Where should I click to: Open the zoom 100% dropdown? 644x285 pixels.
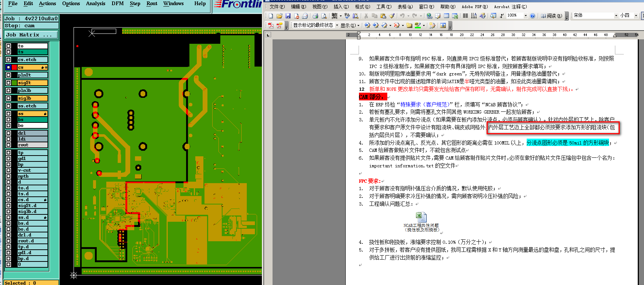point(526,16)
